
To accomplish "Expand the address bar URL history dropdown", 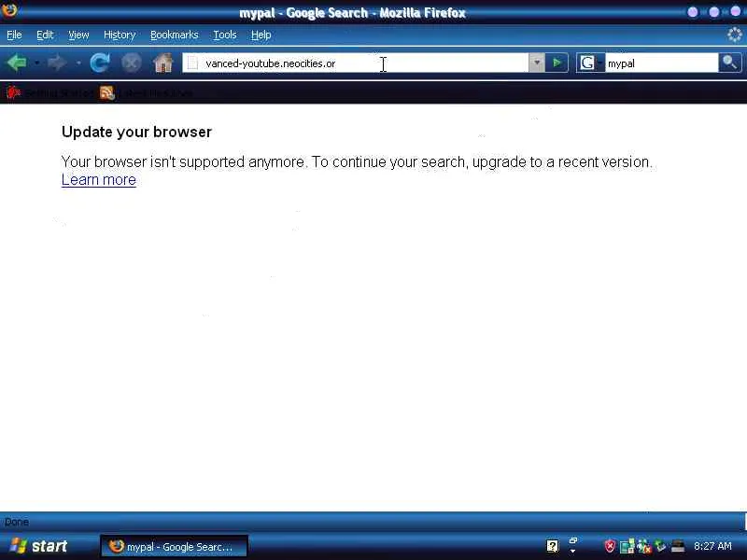I will click(536, 63).
